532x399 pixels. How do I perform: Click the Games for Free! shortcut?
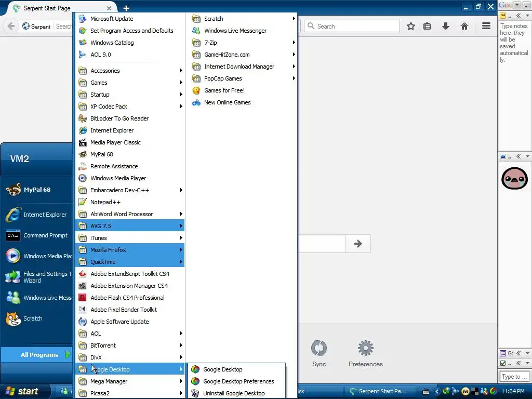243,90
